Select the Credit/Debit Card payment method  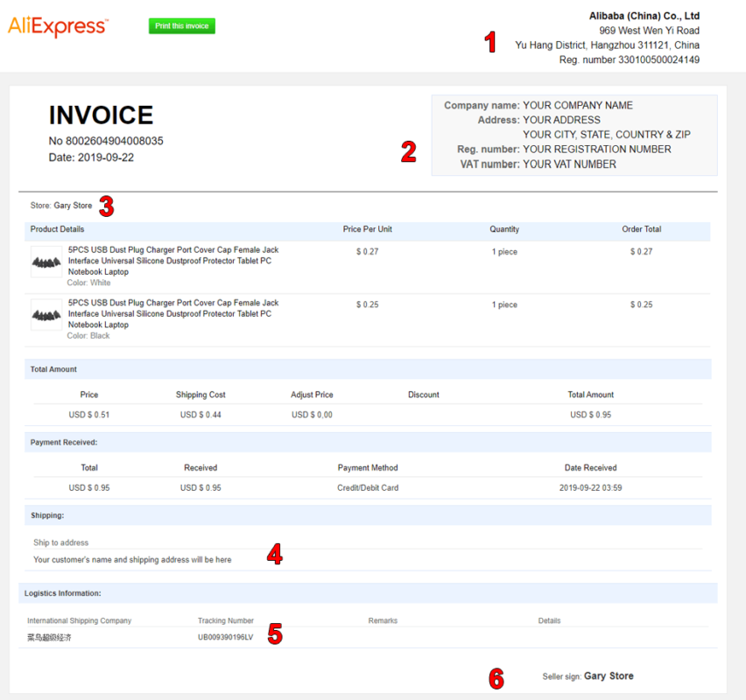pos(368,488)
